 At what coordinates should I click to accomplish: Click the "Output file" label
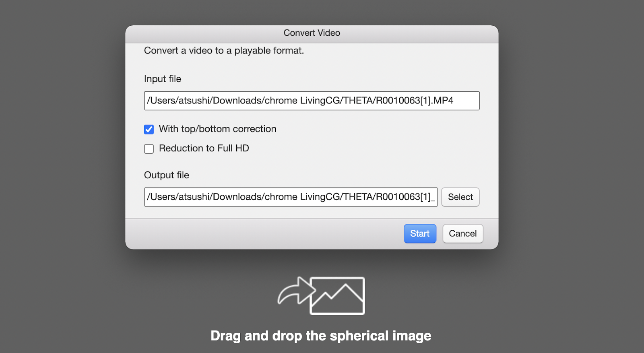click(167, 175)
